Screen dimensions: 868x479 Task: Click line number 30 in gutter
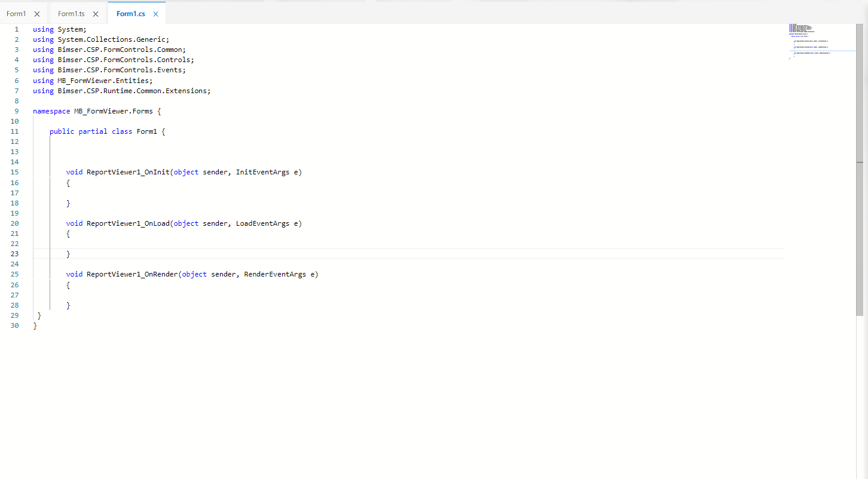(15, 326)
